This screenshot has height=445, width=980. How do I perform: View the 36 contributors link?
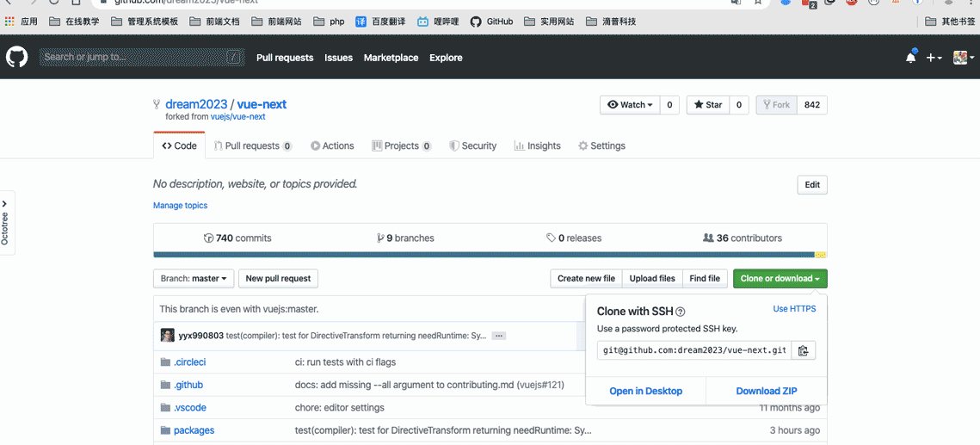pos(743,238)
